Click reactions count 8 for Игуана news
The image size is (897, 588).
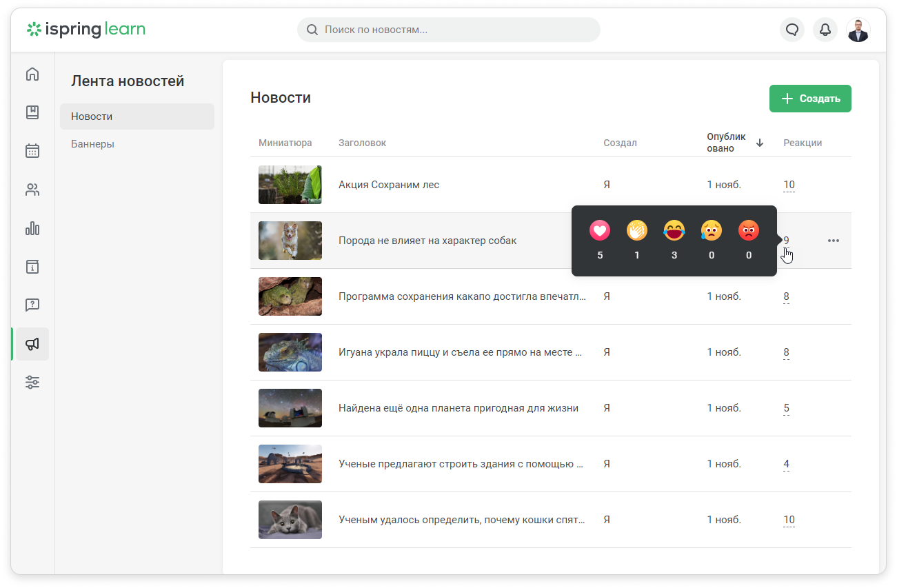coord(786,352)
